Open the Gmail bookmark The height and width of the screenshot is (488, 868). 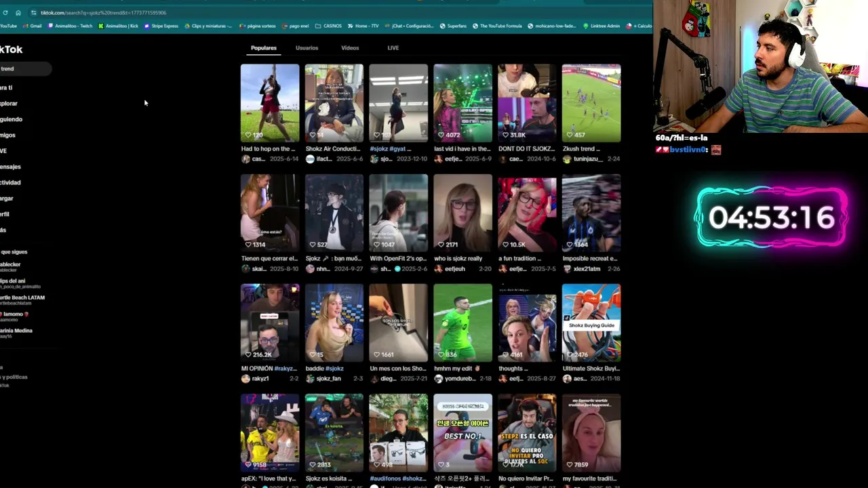(x=32, y=26)
